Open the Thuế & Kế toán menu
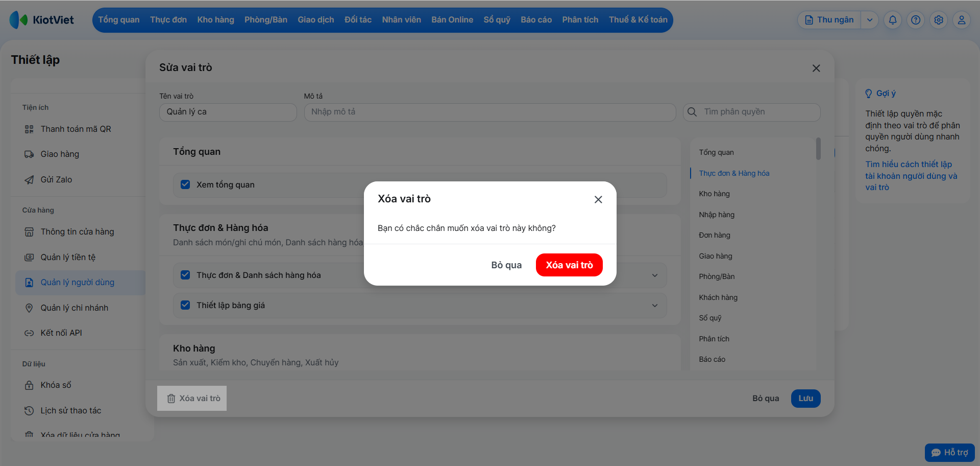 tap(638, 20)
